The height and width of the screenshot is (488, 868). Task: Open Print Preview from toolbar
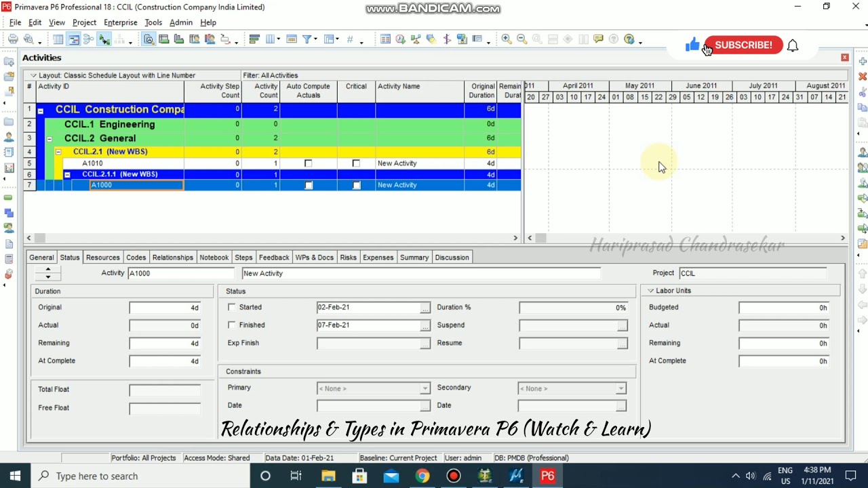tap(28, 39)
